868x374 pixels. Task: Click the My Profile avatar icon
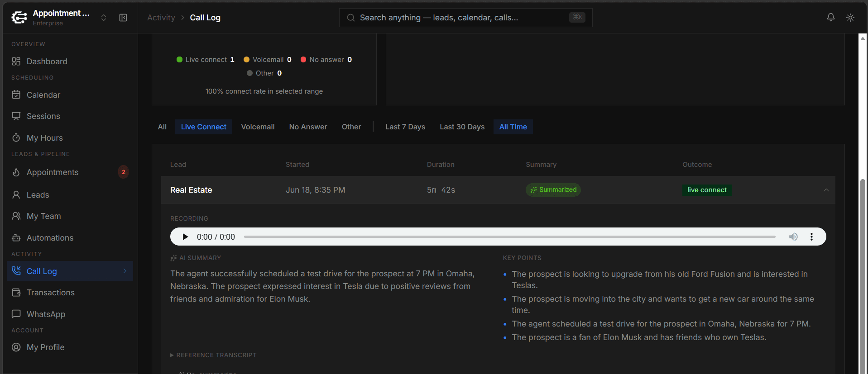tap(16, 347)
